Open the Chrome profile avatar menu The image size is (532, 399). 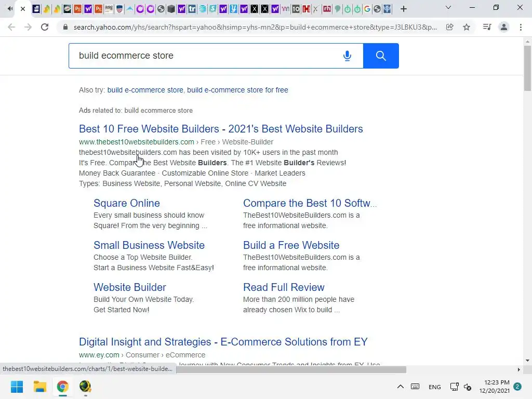504,27
